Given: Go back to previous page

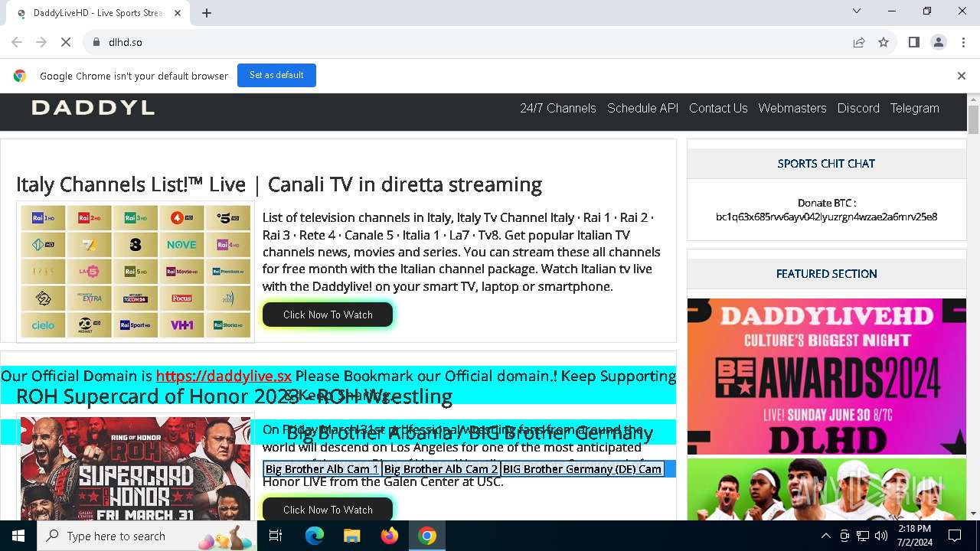Looking at the screenshot, I should pos(17,42).
